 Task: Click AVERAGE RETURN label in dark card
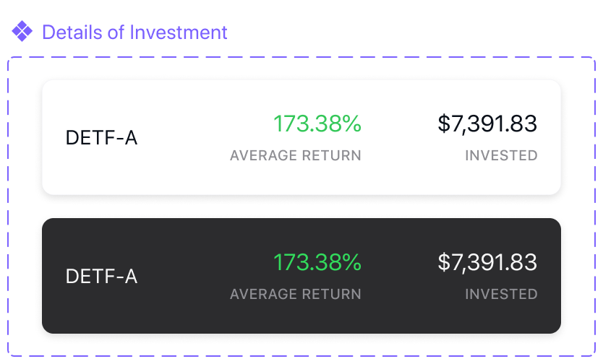pyautogui.click(x=296, y=294)
